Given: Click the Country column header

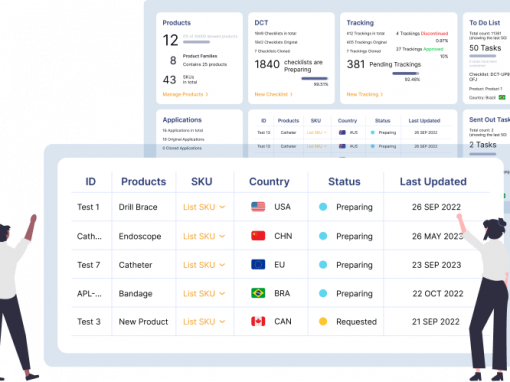Looking at the screenshot, I should point(269,182).
